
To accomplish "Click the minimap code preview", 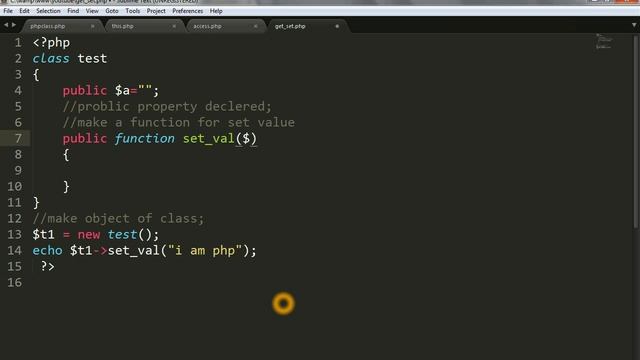I will coord(604,42).
